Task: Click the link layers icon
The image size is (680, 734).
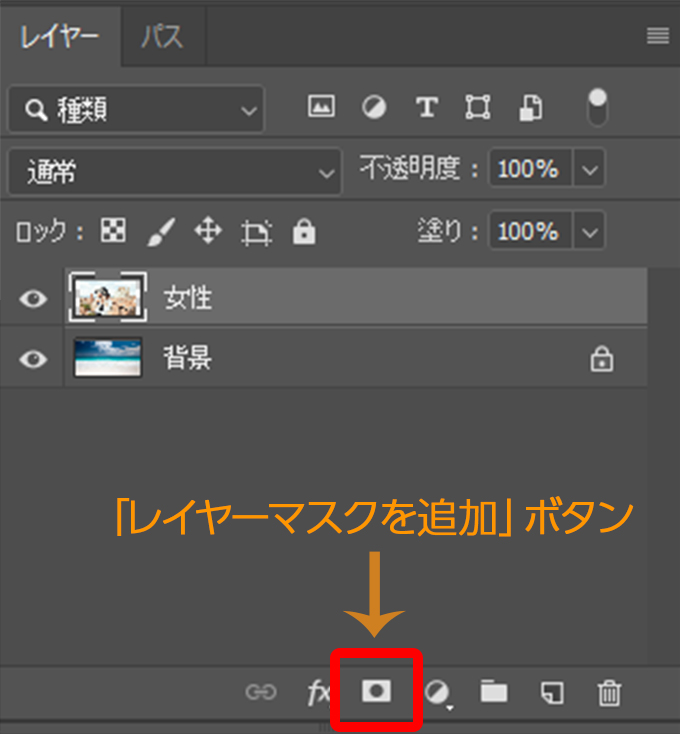Action: (261, 692)
